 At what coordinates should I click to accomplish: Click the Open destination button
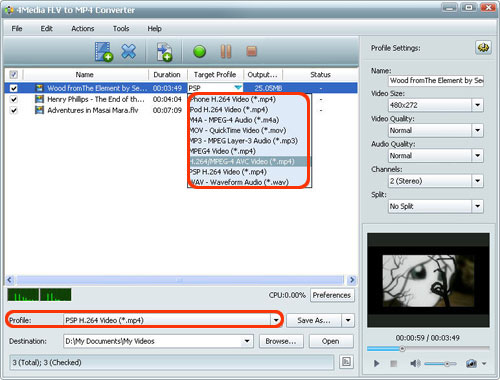tap(331, 341)
